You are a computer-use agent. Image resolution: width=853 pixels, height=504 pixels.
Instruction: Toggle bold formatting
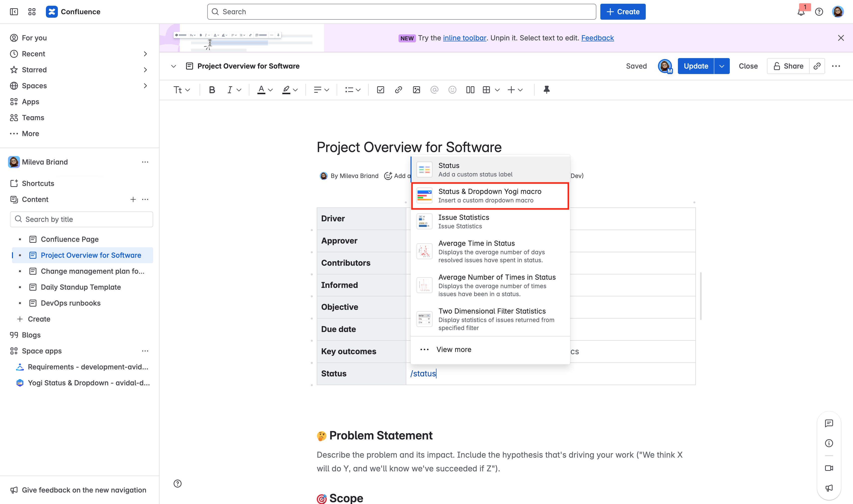212,90
